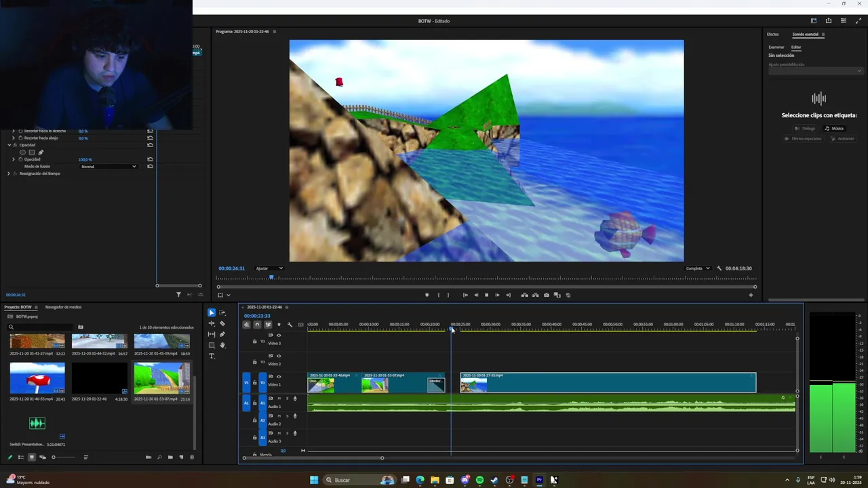The image size is (868, 488).
Task: Select the Ripple Edit tool
Action: pos(212,323)
